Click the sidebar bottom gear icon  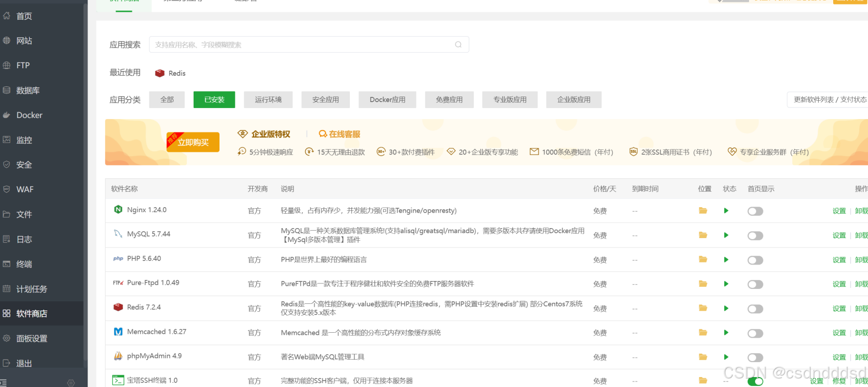[71, 383]
